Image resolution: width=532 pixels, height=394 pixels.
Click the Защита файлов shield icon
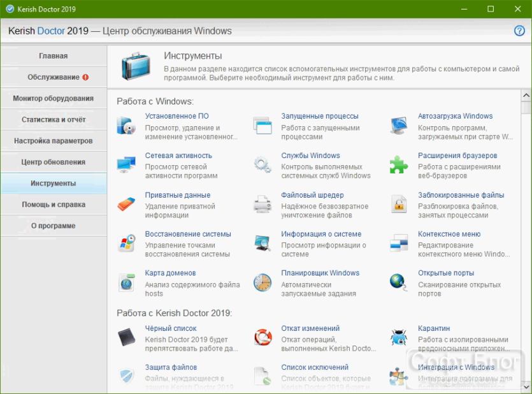click(126, 376)
